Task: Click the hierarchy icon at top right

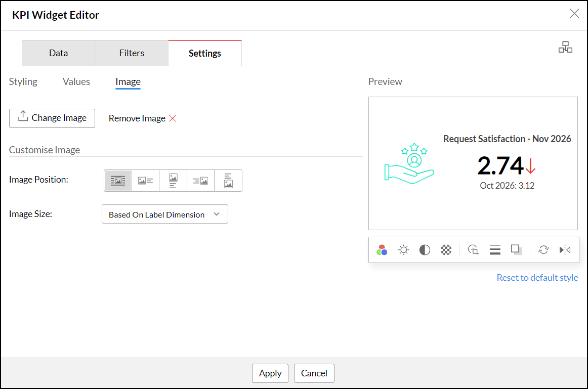Action: pos(565,47)
